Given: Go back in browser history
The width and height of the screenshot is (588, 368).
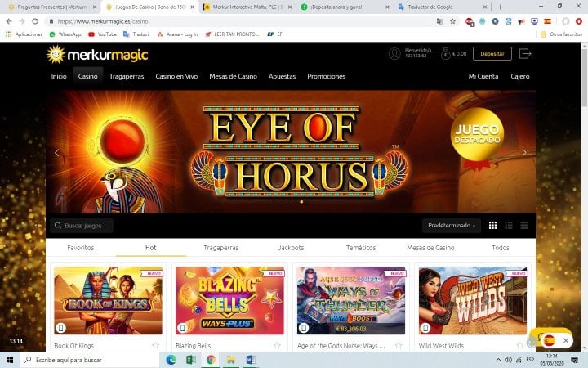Looking at the screenshot, I should point(9,21).
